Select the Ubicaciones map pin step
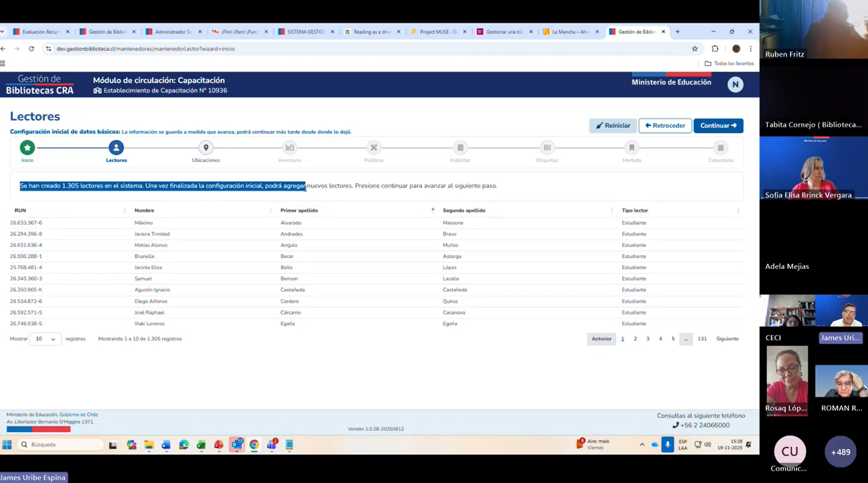This screenshot has width=868, height=483. tap(205, 147)
